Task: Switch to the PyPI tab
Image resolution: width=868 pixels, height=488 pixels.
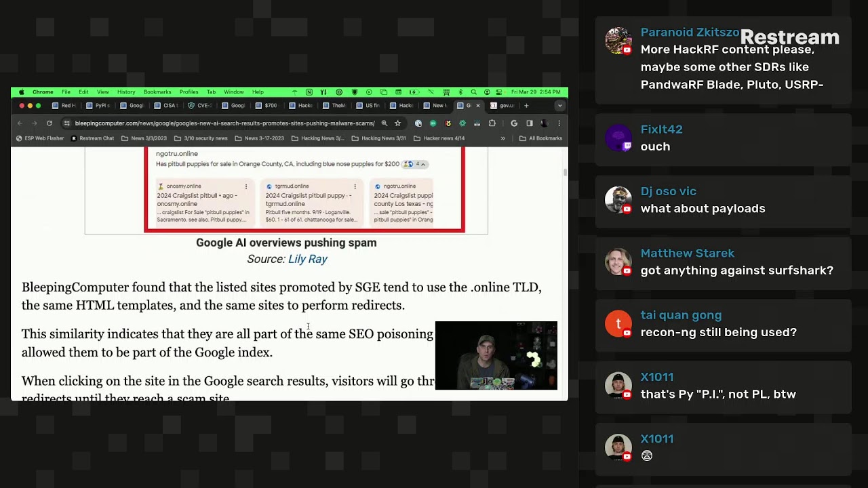Action: [x=98, y=106]
